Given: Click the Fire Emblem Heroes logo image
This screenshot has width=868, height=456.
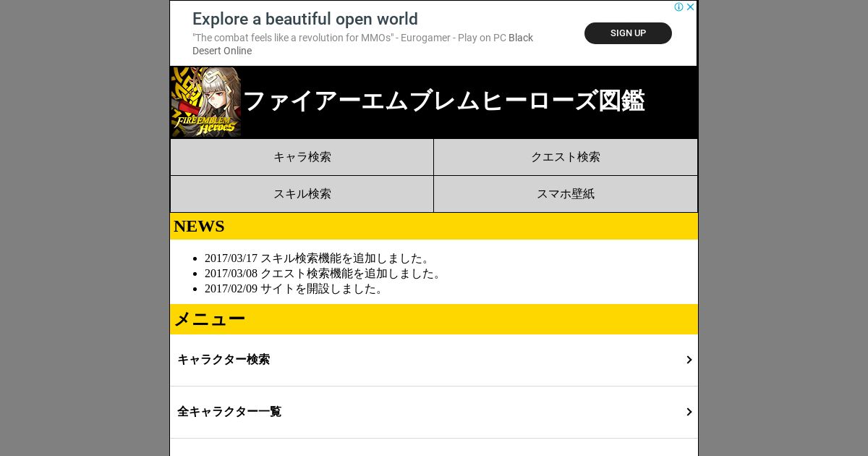Looking at the screenshot, I should click(x=206, y=102).
